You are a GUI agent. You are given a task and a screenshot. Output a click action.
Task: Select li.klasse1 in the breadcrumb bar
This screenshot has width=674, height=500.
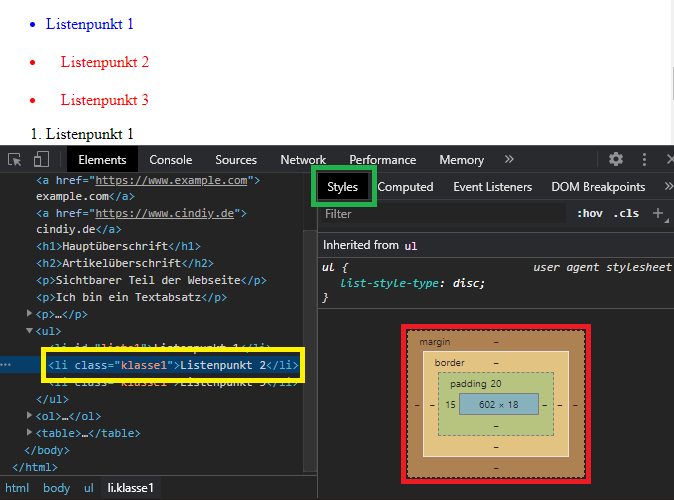point(130,488)
